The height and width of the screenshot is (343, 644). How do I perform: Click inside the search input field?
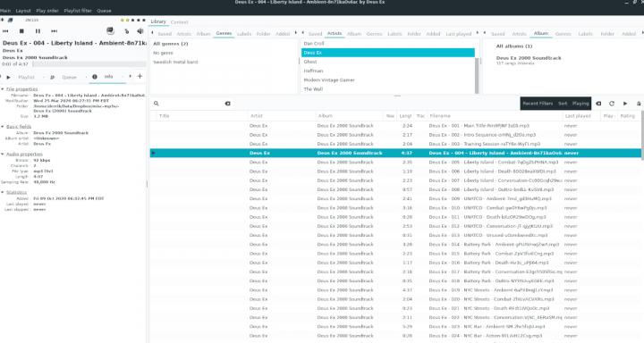191,104
